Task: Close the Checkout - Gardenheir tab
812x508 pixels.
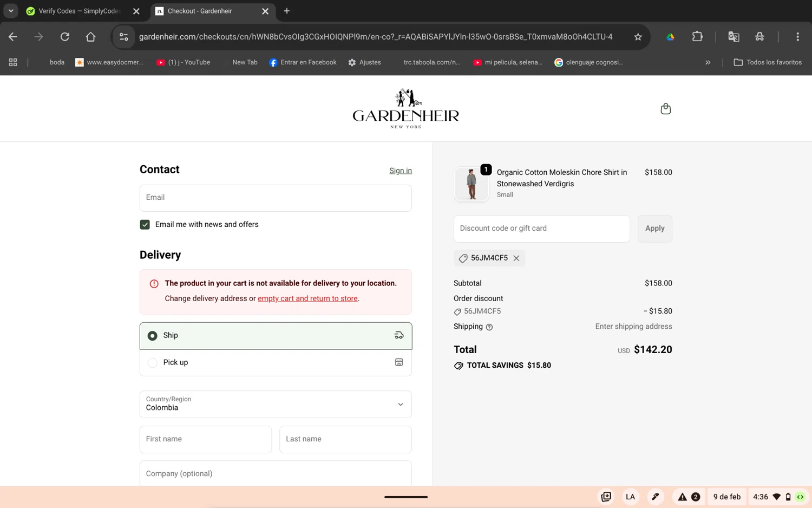Action: [265, 11]
